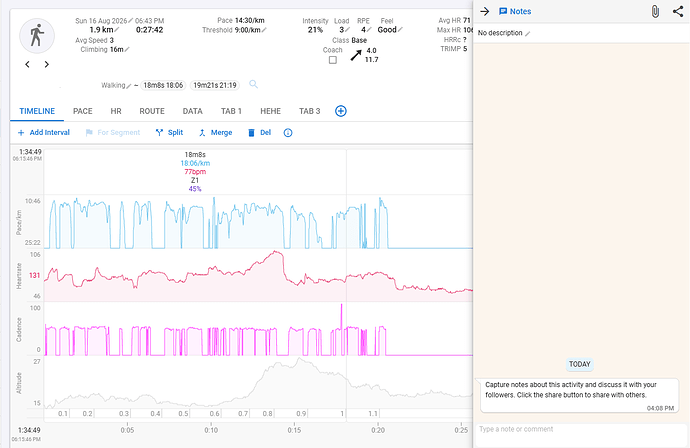Viewport: 690px width, 448px height.
Task: Open the interval info icon
Action: (x=288, y=132)
